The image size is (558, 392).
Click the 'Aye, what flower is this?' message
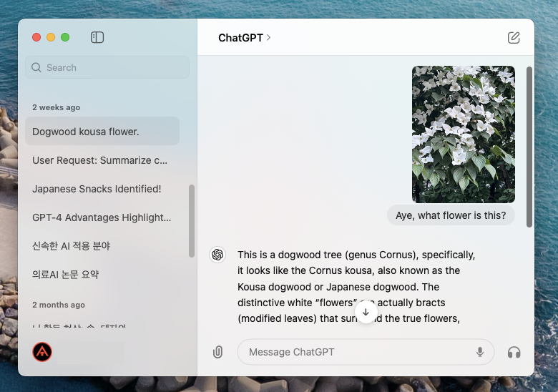click(x=451, y=215)
